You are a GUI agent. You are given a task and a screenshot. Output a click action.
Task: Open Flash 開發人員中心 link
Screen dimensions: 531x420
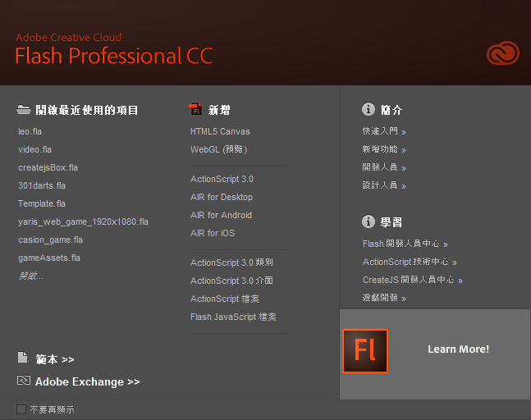(x=405, y=244)
